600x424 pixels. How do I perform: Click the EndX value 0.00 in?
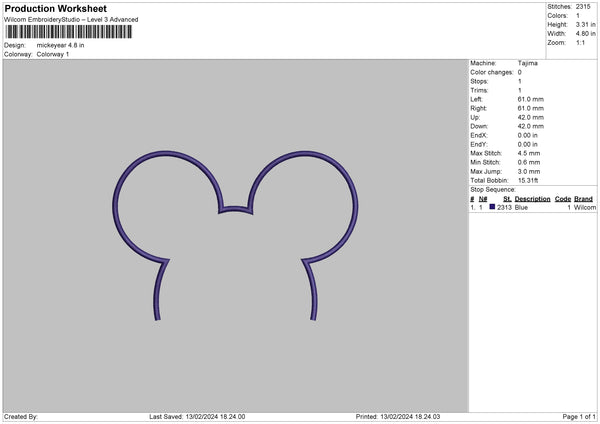(x=528, y=135)
